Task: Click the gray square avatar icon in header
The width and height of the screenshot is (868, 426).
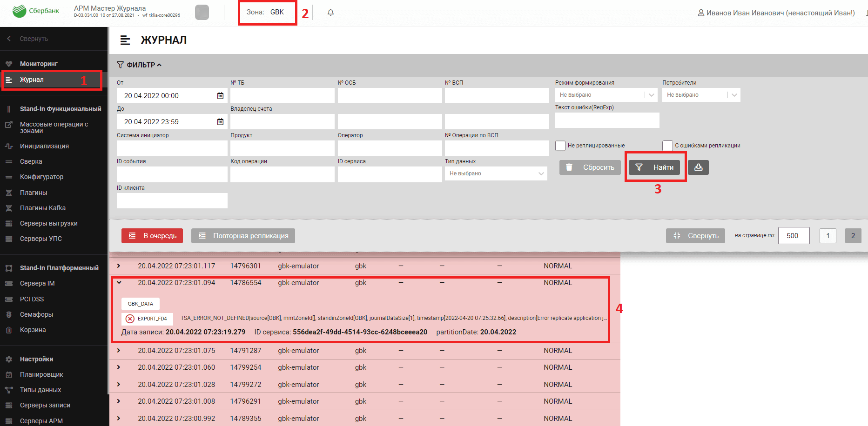Action: tap(202, 13)
